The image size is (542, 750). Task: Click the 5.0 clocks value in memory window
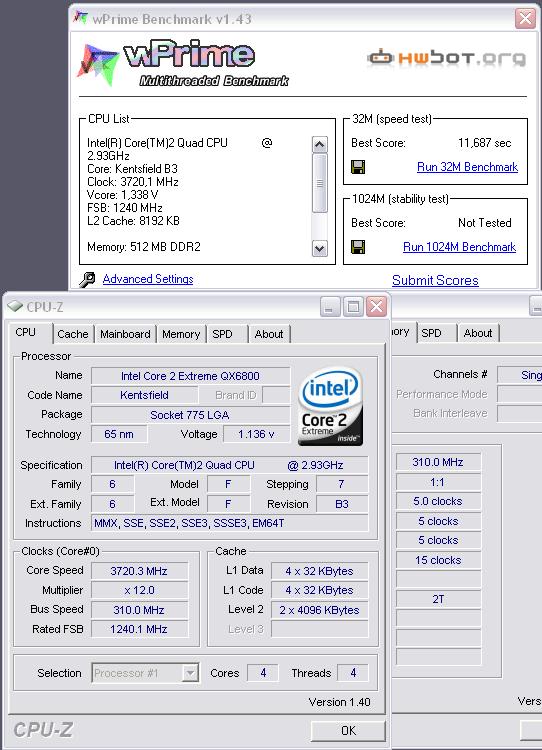coord(438,501)
